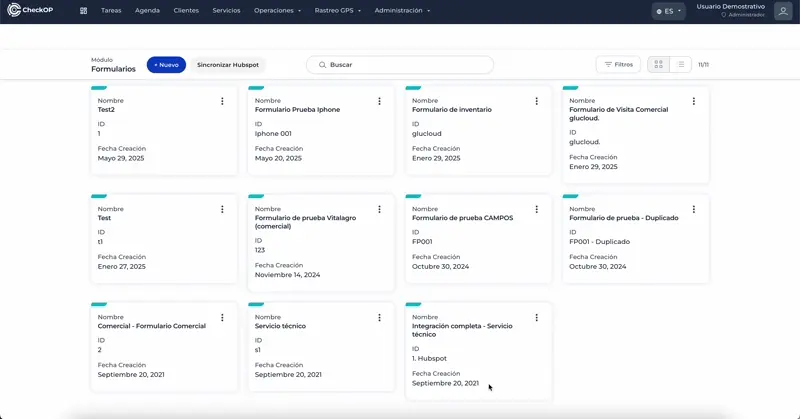Open Formulario Prueba Iphone title
The height and width of the screenshot is (419, 800).
coord(297,110)
